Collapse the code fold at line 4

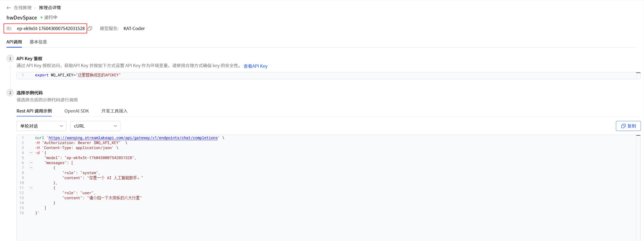point(31,153)
